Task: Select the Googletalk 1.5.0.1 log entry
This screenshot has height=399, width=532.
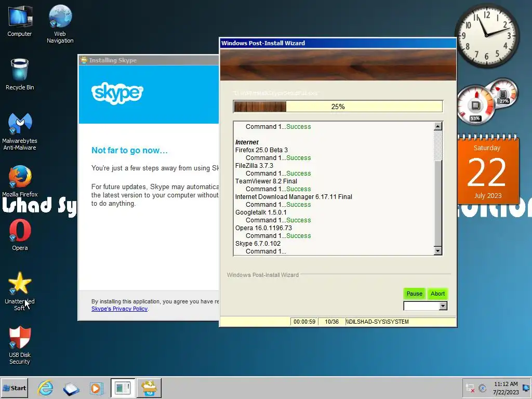Action: click(x=261, y=212)
